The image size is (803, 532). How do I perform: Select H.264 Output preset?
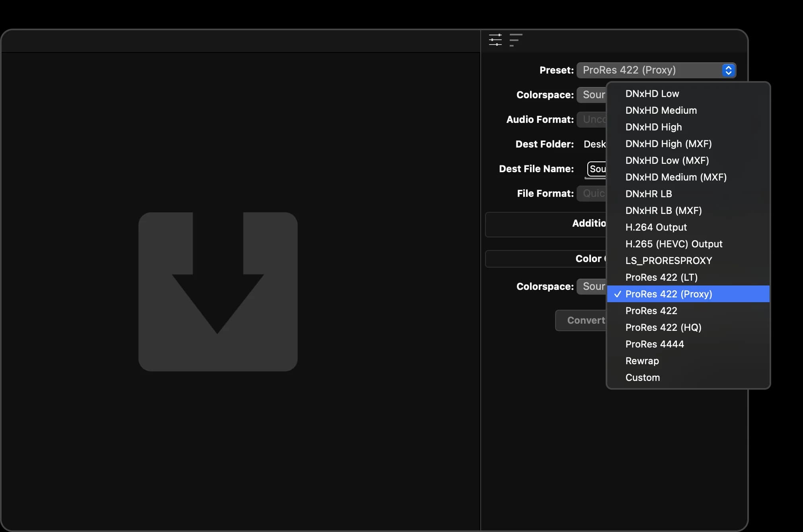[x=688, y=227]
